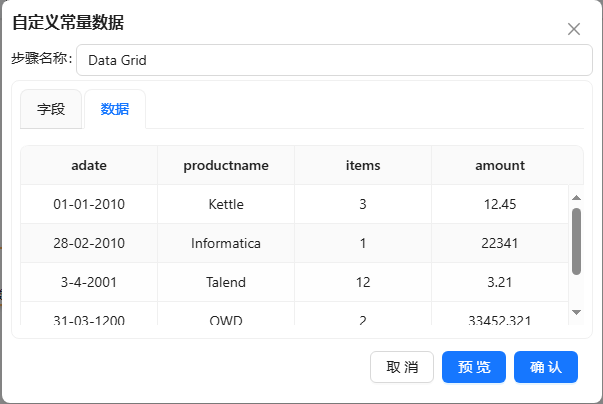Select the cell containing 01-01-2010
Image resolution: width=603 pixels, height=404 pixels.
(89, 204)
